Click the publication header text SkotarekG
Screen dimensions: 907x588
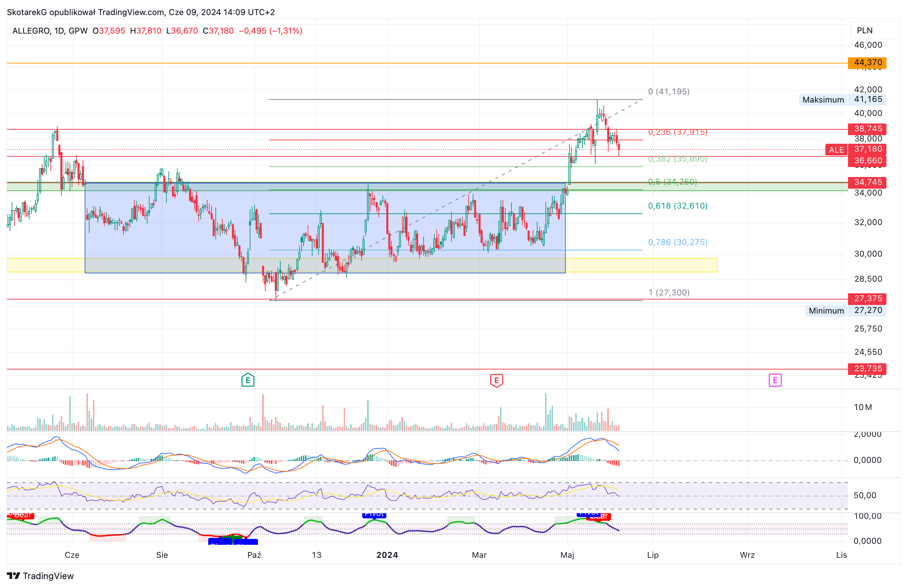click(27, 12)
